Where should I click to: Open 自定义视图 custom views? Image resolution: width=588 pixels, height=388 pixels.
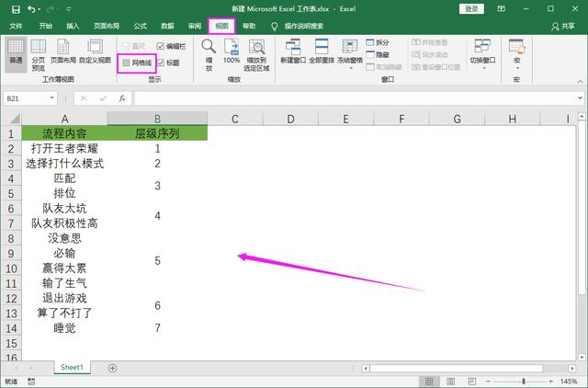[95, 51]
